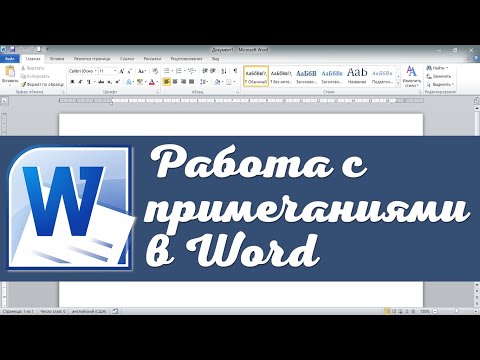Open Customize Quick Access Toolbar dropdown
480x360 pixels.
pos(47,50)
